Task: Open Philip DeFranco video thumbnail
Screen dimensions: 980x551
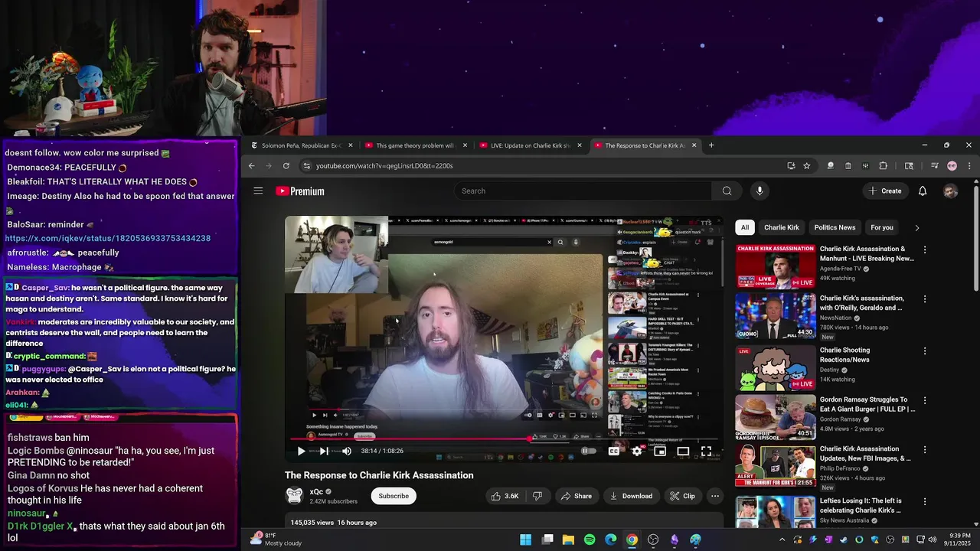Action: 776,465
